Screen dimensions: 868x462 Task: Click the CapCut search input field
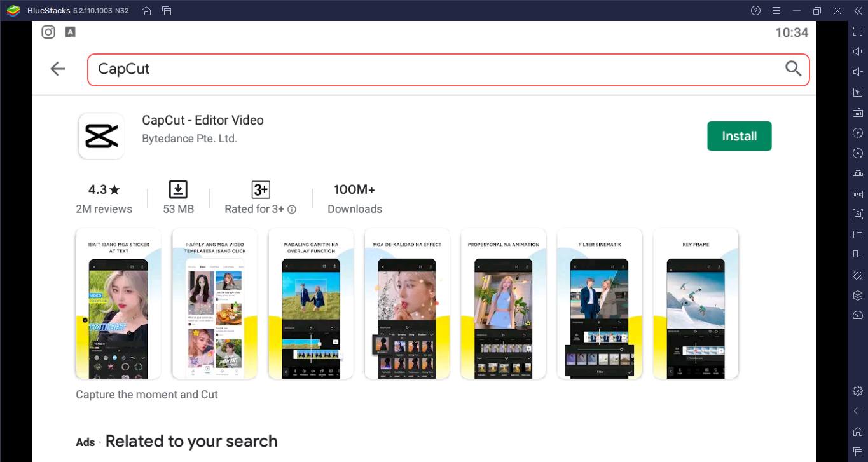(x=448, y=69)
